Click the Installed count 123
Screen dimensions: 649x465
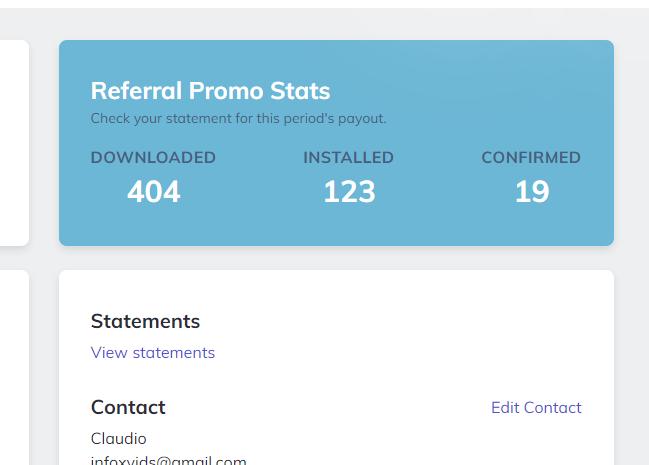click(349, 192)
